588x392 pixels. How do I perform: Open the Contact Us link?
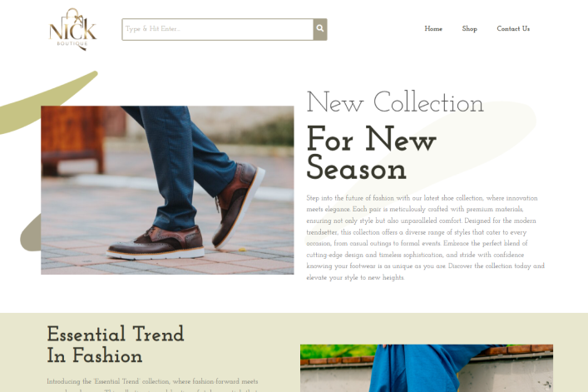[513, 29]
